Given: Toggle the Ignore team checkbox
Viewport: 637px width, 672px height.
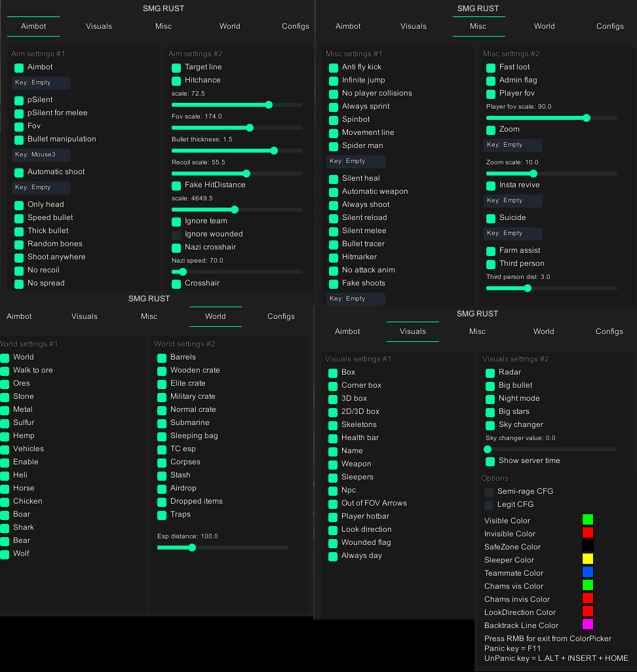Looking at the screenshot, I should (x=176, y=221).
